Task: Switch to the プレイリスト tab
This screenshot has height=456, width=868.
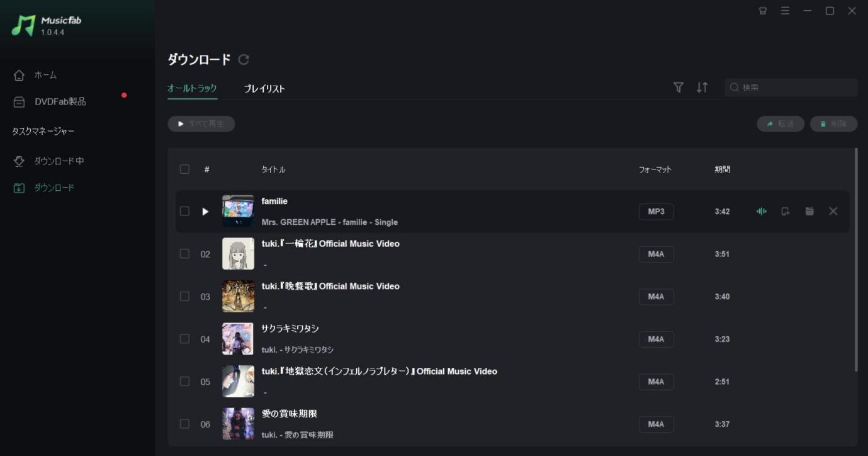Action: point(264,89)
